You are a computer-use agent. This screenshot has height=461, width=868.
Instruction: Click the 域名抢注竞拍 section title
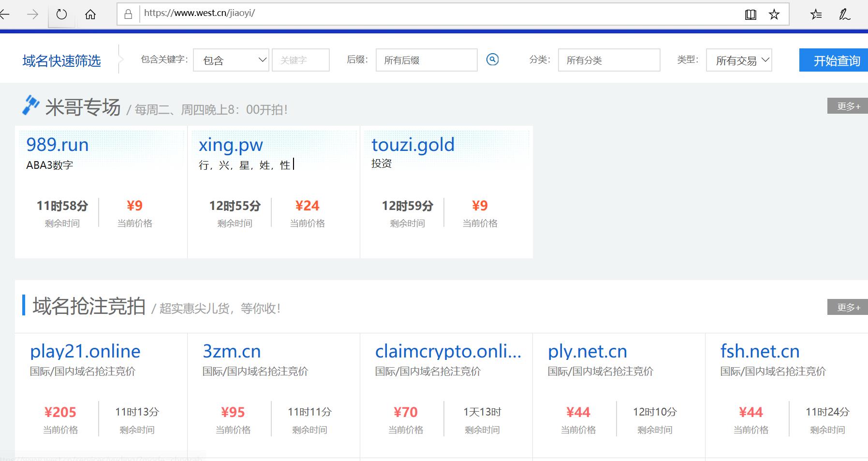tap(89, 306)
